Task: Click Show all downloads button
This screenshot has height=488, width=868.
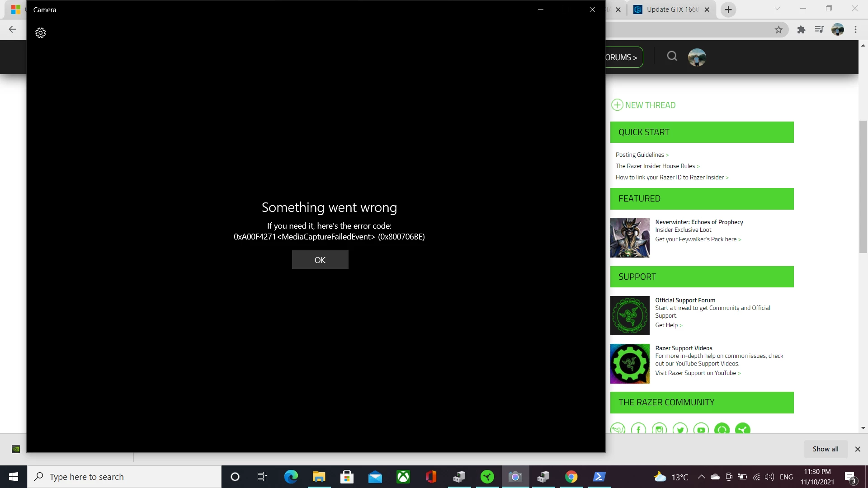Action: (x=825, y=449)
